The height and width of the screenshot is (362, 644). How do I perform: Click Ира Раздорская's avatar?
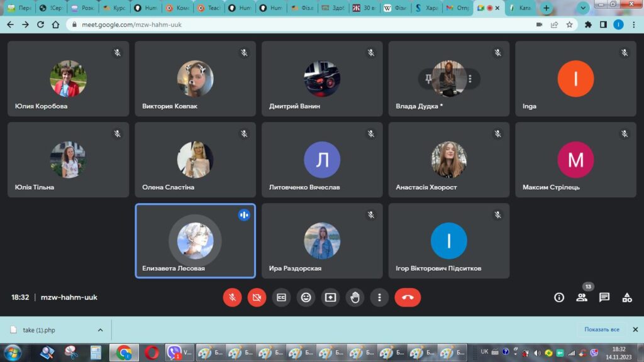click(322, 241)
